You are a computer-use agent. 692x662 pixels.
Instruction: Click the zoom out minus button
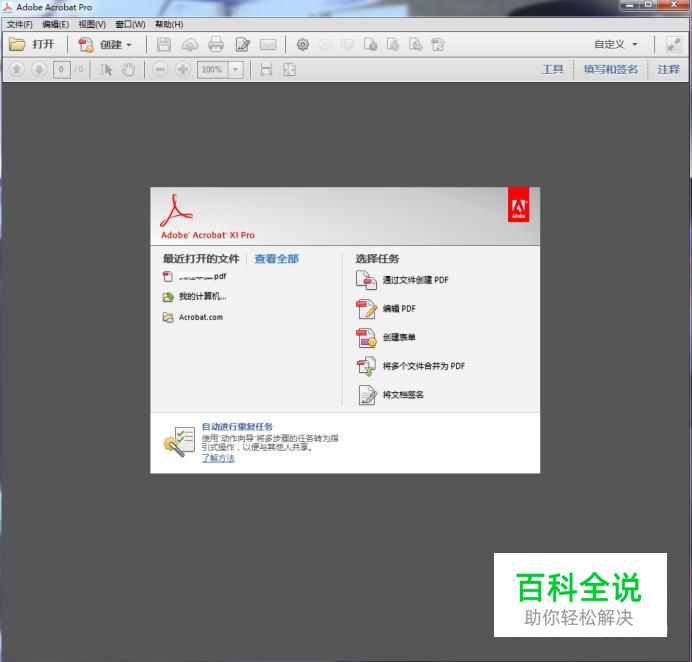(160, 69)
